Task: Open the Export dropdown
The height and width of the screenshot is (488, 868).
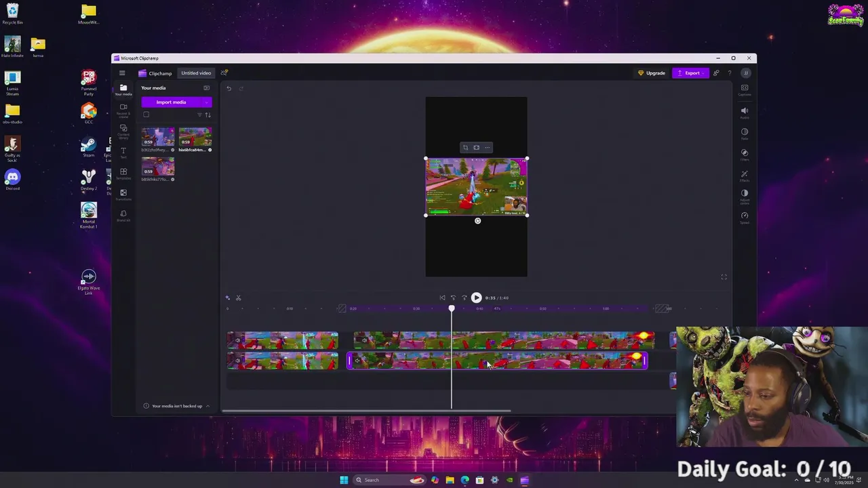Action: (689, 73)
